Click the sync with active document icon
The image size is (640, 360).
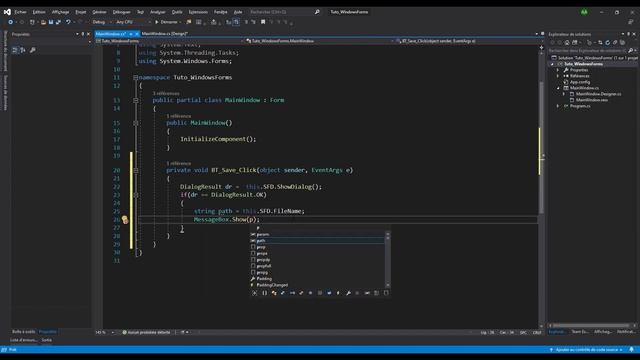[x=600, y=42]
